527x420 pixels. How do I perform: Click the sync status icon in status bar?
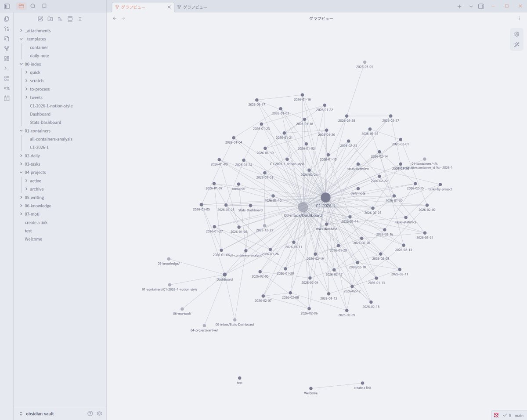pyautogui.click(x=496, y=415)
